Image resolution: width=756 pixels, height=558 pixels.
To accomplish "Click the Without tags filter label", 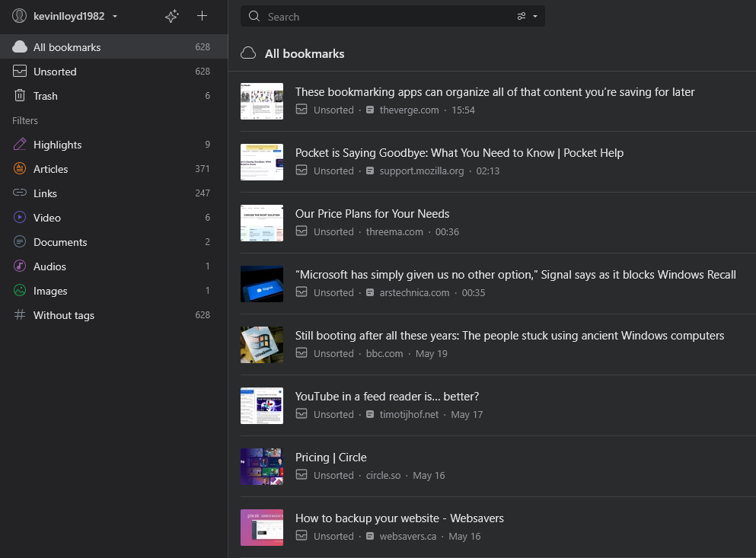I will [64, 315].
